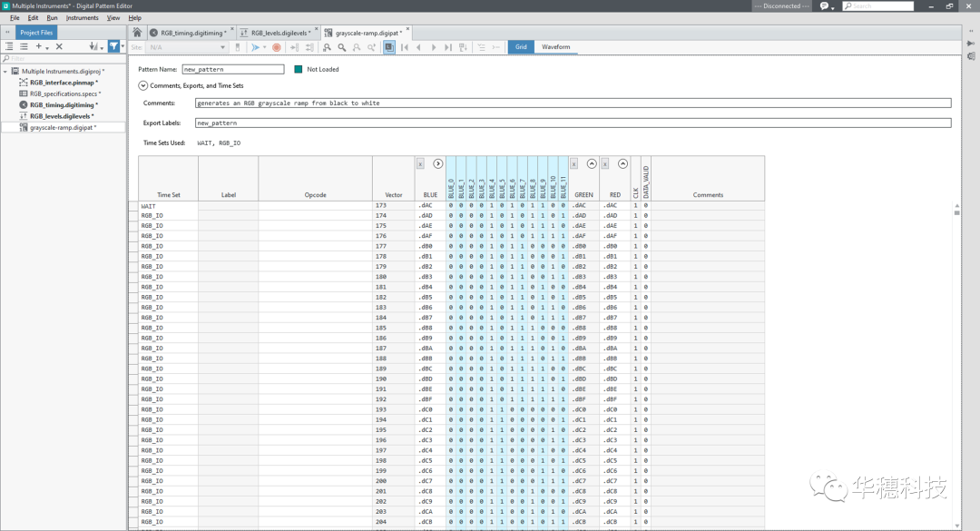Click the Add file plus icon
980x531 pixels.
point(39,46)
